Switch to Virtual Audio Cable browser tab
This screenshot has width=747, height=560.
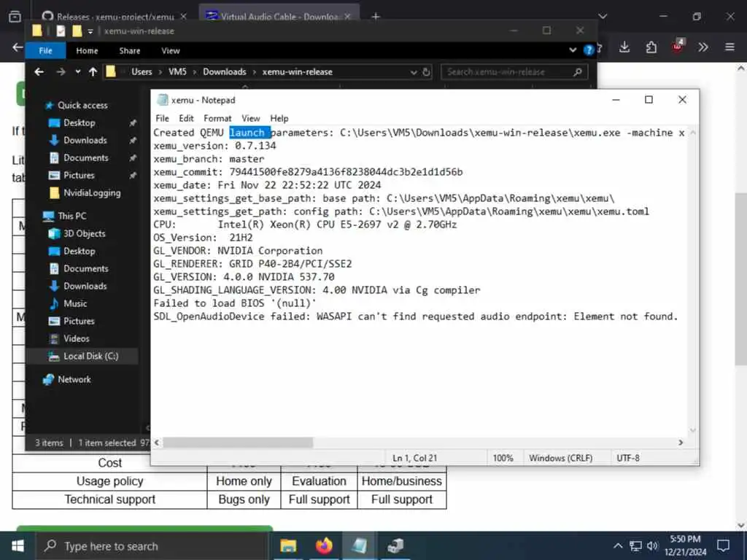pos(279,16)
